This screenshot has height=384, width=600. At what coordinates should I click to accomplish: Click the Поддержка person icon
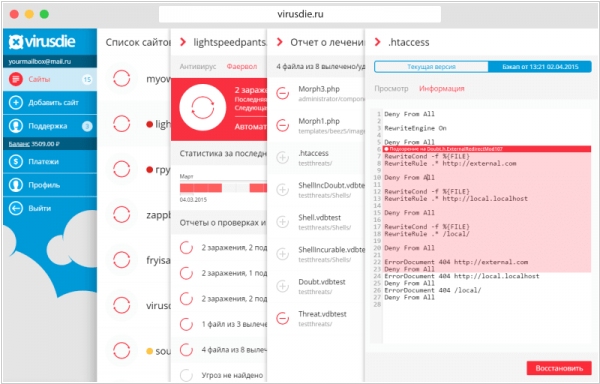pos(16,126)
